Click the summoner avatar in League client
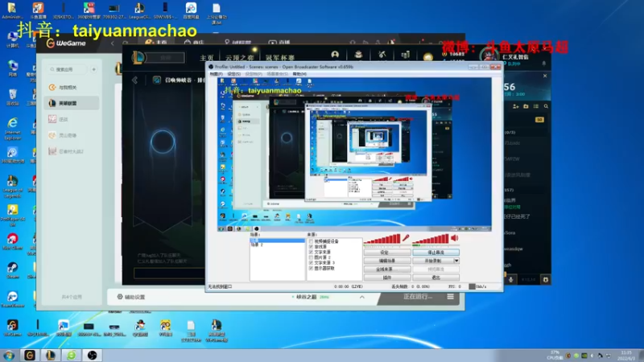This screenshot has width=644, height=362. (x=489, y=56)
